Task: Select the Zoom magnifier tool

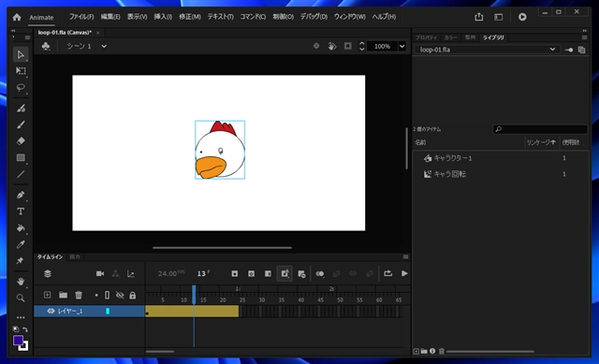Action: point(21,298)
